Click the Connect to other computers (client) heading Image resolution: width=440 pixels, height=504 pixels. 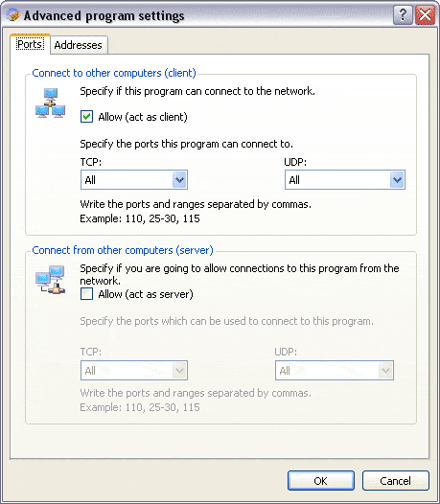pos(114,73)
